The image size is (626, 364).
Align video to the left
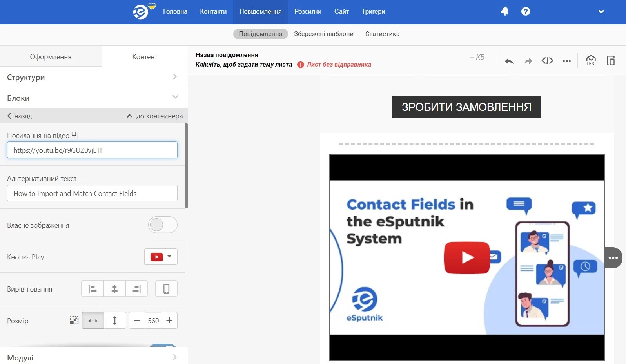[x=93, y=289]
